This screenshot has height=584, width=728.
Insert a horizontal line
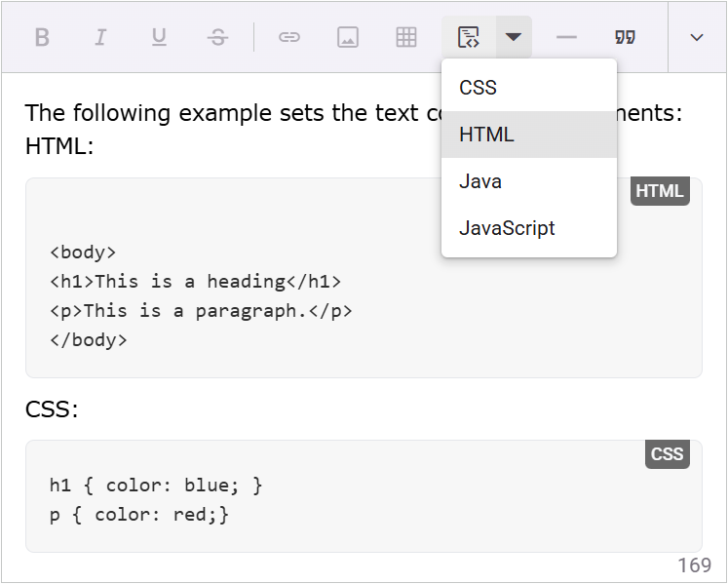566,37
